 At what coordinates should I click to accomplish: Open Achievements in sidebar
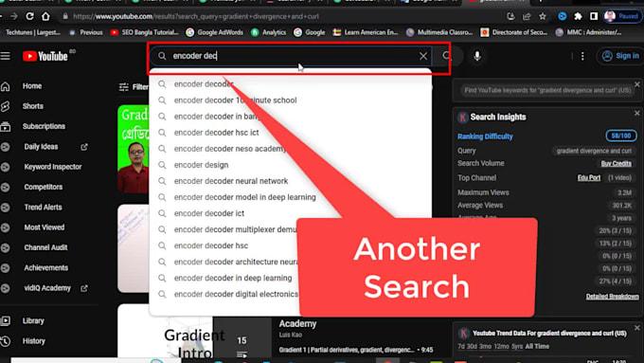[45, 267]
